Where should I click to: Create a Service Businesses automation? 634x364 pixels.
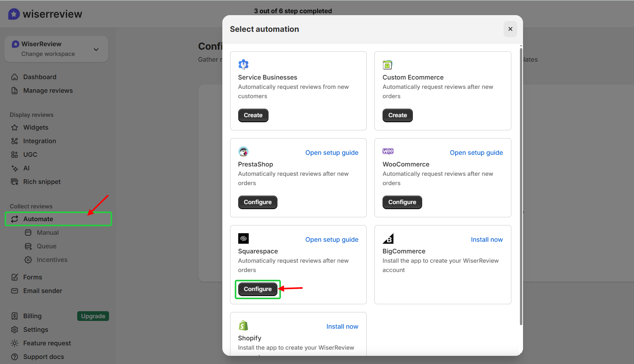pyautogui.click(x=253, y=115)
